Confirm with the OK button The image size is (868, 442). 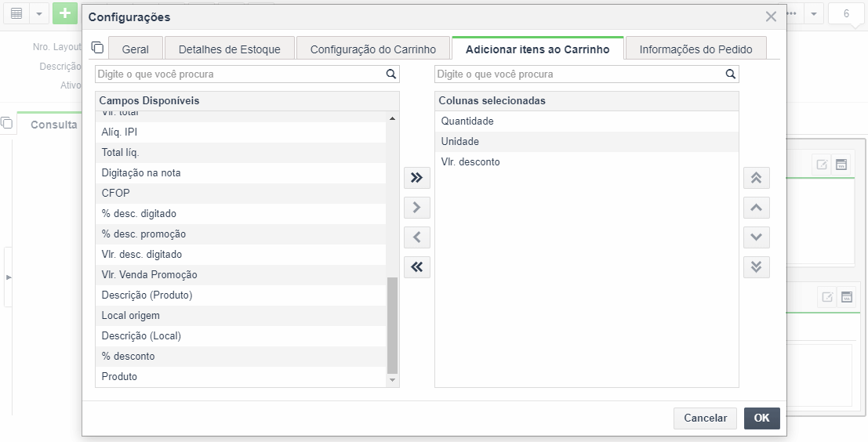[x=761, y=418]
